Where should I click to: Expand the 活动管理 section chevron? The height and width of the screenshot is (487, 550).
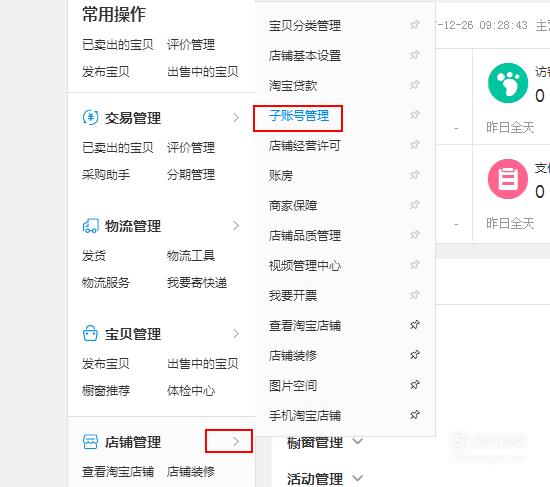click(357, 478)
